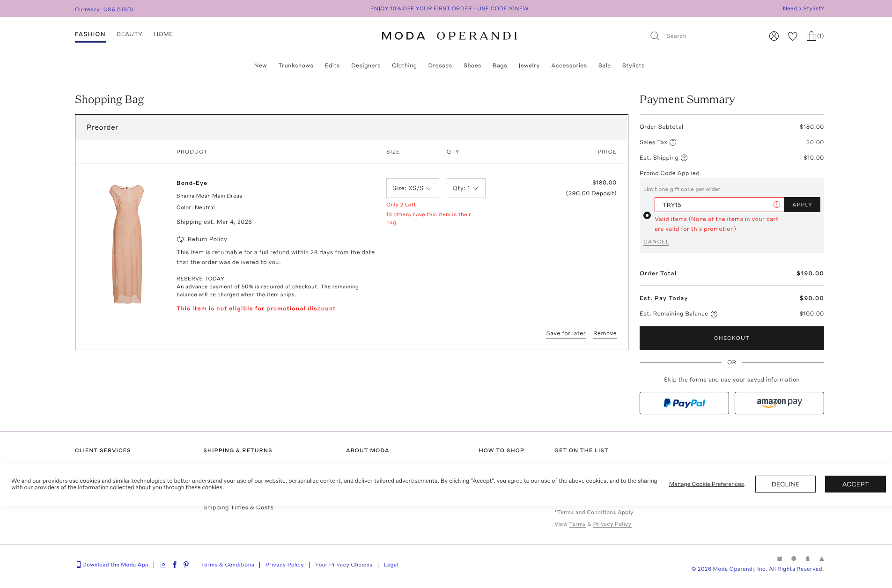
Task: Expand the Size XS/S dropdown
Action: pos(412,188)
